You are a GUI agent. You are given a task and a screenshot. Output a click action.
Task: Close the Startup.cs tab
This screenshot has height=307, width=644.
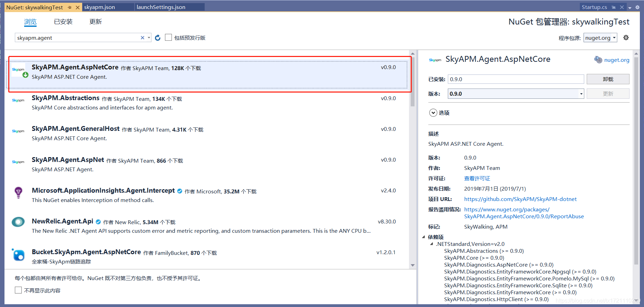pos(622,7)
